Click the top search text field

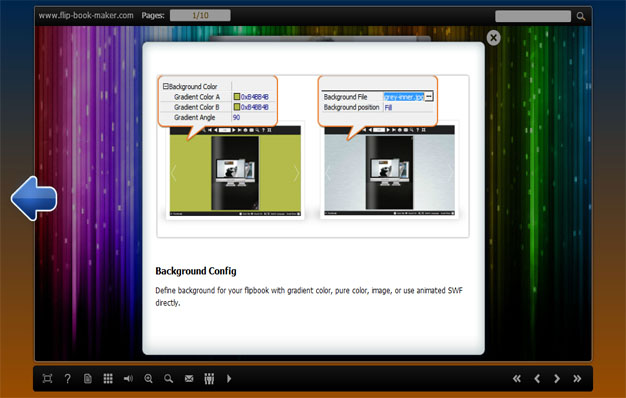(x=533, y=16)
